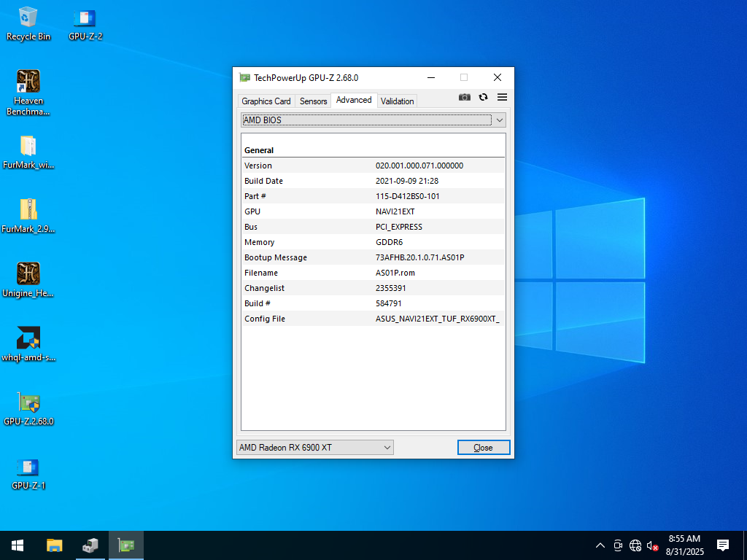Click the GPU-Z title bar app icon
This screenshot has height=560, width=747.
click(x=245, y=77)
